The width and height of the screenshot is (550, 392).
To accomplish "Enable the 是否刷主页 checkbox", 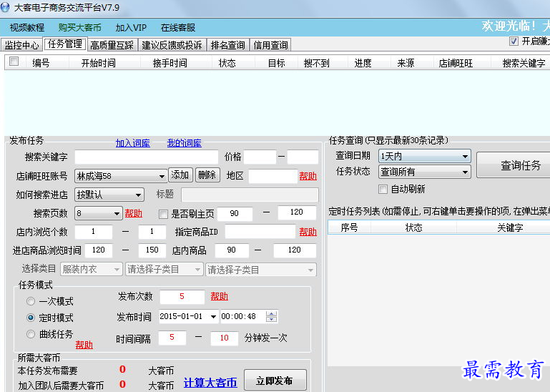I will (163, 214).
